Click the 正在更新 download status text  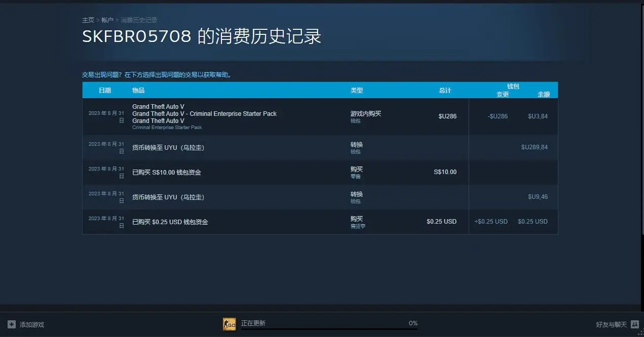[253, 323]
